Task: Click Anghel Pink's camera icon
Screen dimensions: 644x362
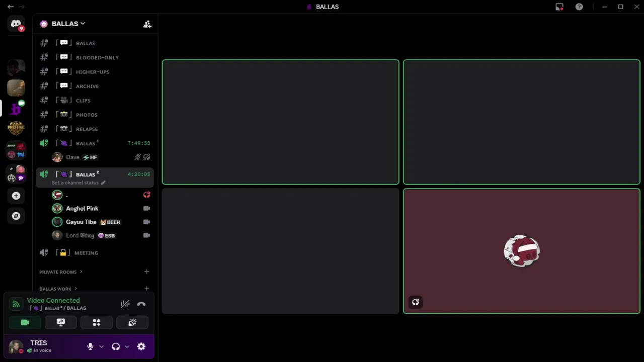Action: click(146, 208)
